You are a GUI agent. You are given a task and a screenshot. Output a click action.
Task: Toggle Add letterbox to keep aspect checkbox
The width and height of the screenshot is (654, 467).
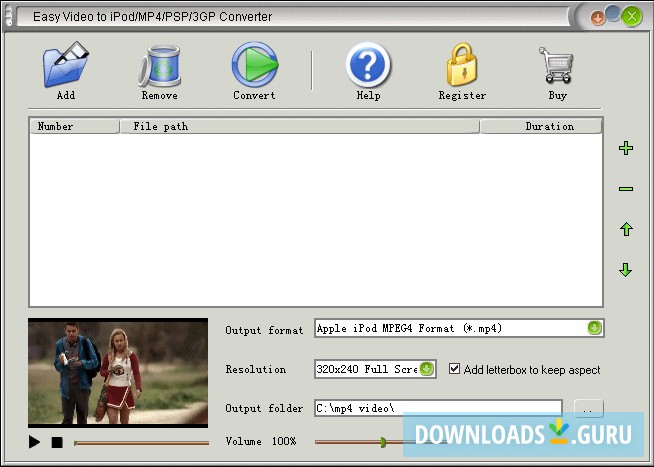pos(454,369)
